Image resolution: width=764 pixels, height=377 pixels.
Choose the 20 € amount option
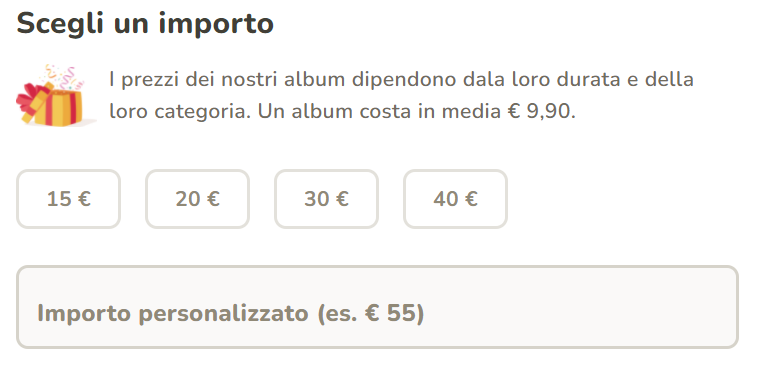pyautogui.click(x=197, y=199)
